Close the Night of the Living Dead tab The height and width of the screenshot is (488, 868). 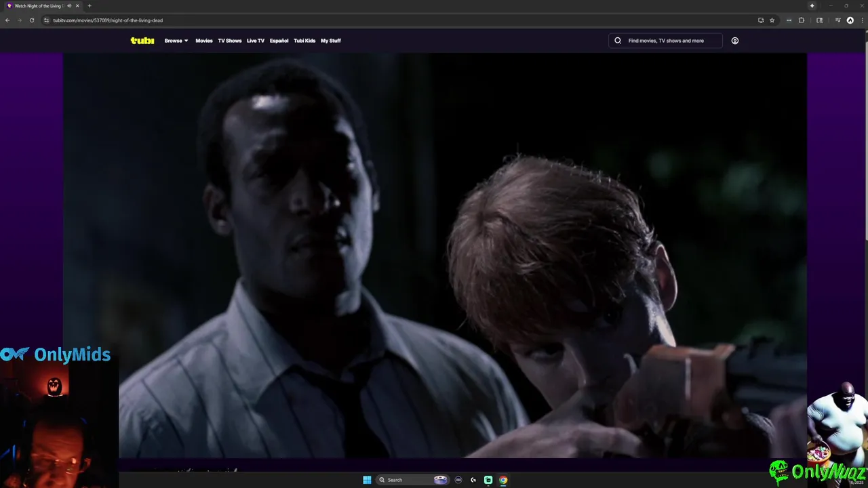[77, 6]
